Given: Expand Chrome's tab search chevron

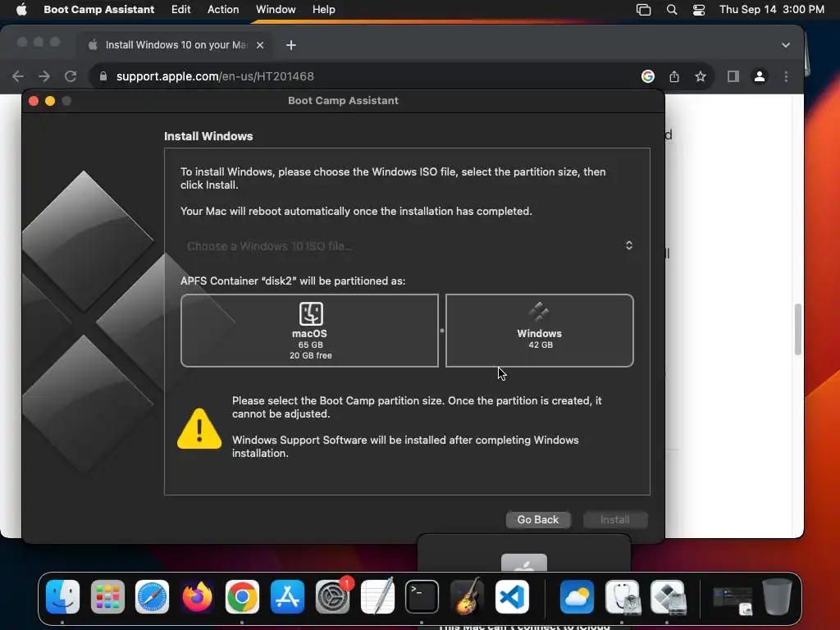Looking at the screenshot, I should point(785,45).
